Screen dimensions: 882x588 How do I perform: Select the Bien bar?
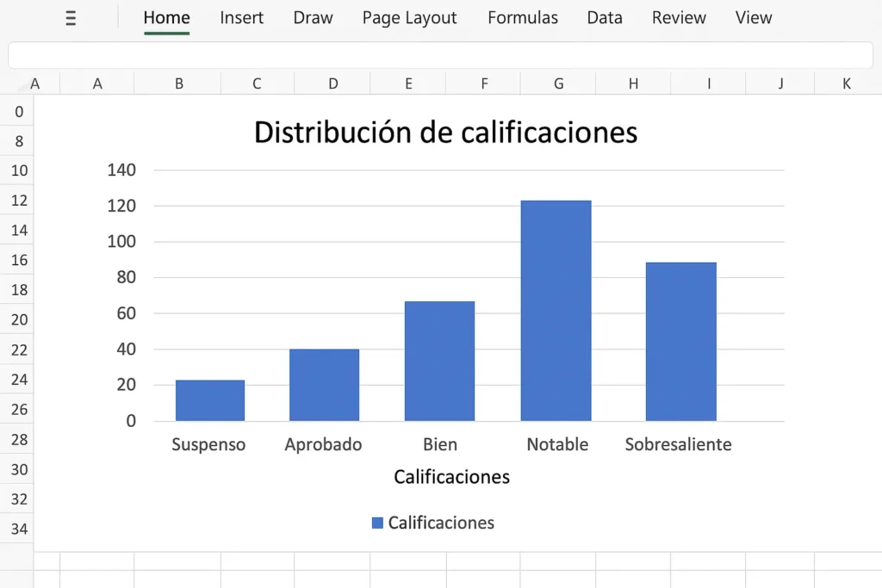click(439, 361)
